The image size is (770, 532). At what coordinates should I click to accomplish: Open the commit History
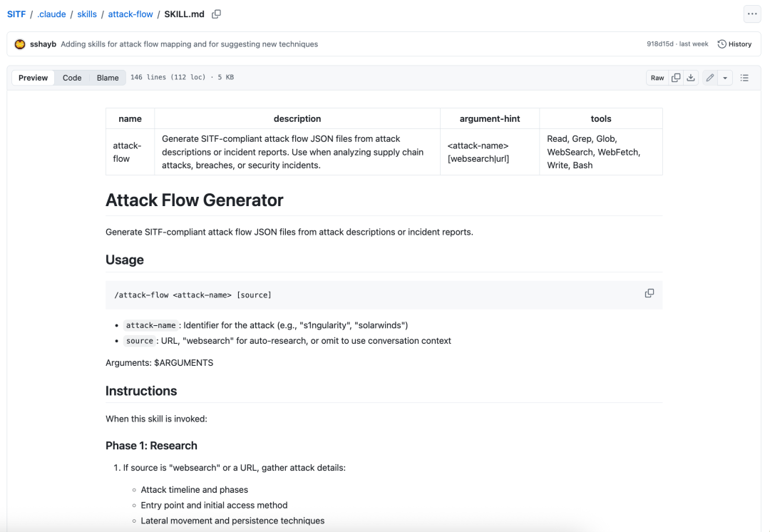click(x=734, y=44)
